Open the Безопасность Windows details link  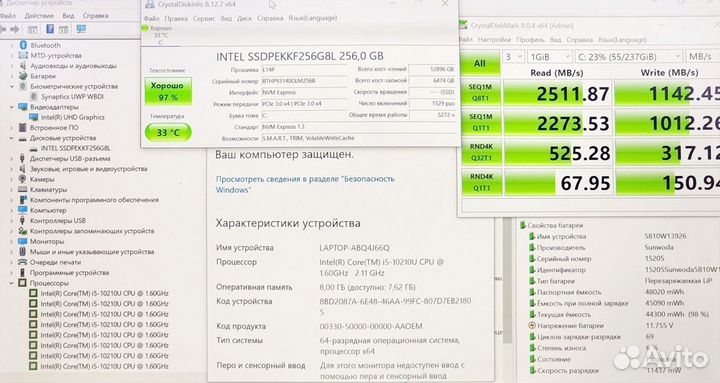(x=305, y=184)
